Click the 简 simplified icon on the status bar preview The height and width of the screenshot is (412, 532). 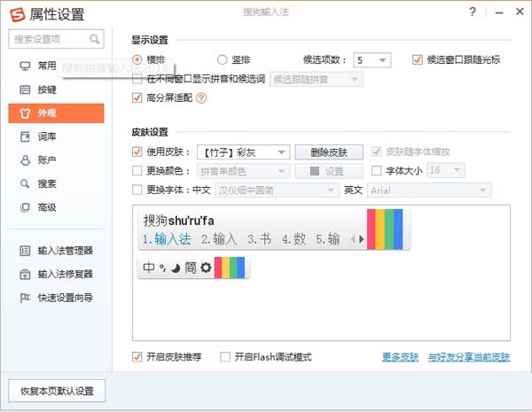click(191, 268)
